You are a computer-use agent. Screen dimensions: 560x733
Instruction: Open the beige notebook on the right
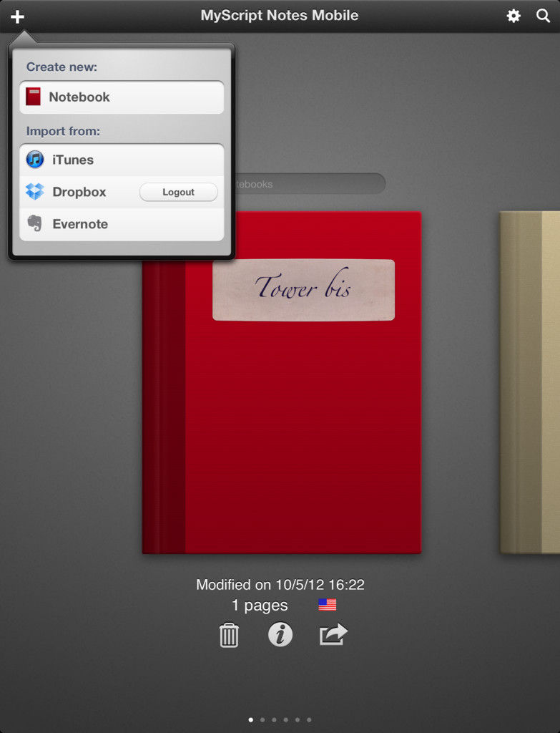pyautogui.click(x=530, y=382)
